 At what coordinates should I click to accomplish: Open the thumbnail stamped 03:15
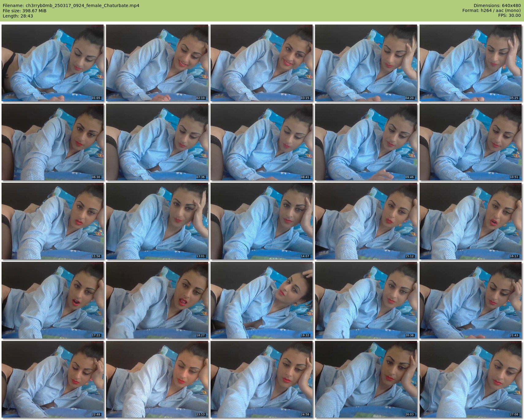pos(262,63)
